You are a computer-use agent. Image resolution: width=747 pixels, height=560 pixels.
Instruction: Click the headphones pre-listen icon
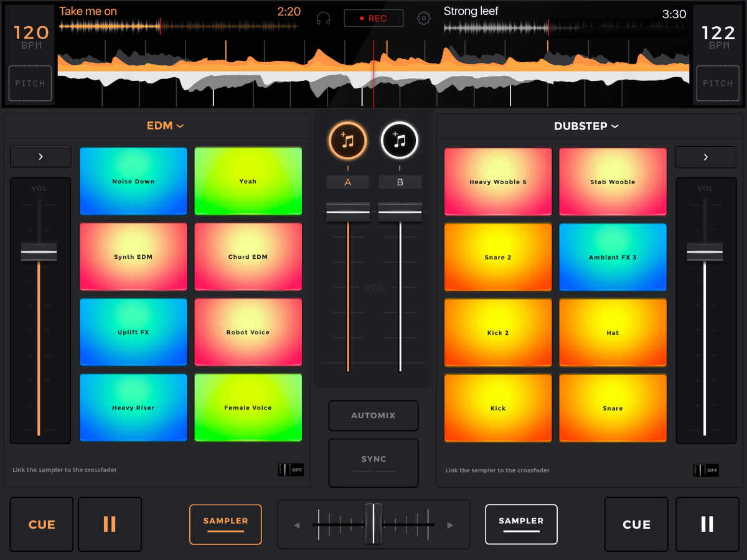323,19
